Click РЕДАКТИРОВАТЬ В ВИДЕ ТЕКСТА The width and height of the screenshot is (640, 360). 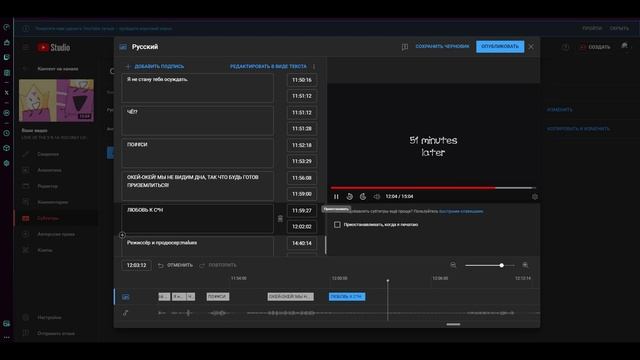tap(268, 66)
